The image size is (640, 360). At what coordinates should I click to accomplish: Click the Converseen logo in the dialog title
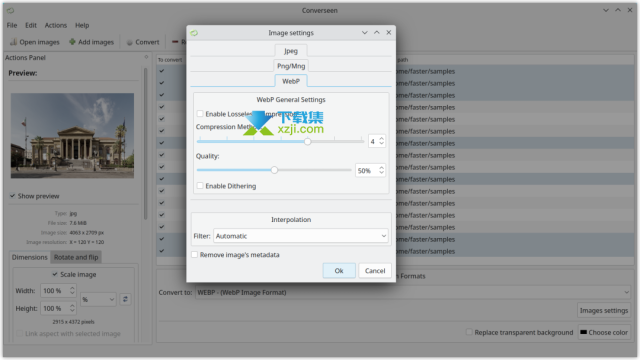click(194, 33)
